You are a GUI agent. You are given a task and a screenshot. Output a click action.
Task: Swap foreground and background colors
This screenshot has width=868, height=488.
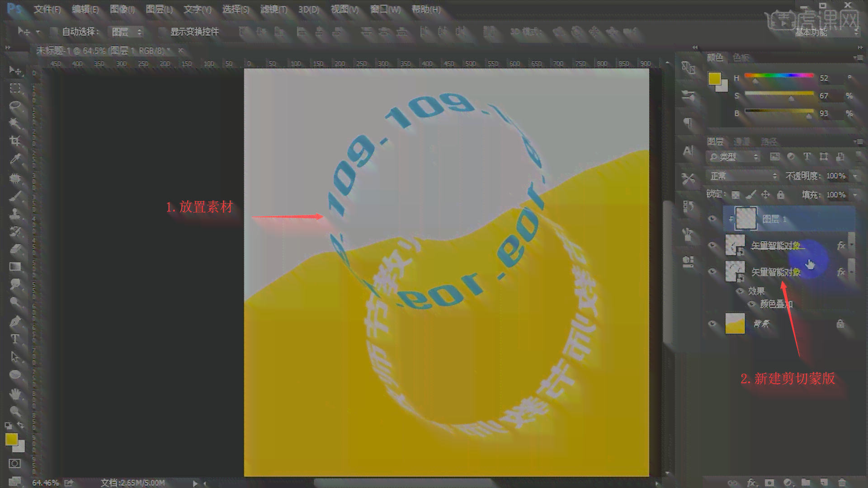click(x=20, y=425)
